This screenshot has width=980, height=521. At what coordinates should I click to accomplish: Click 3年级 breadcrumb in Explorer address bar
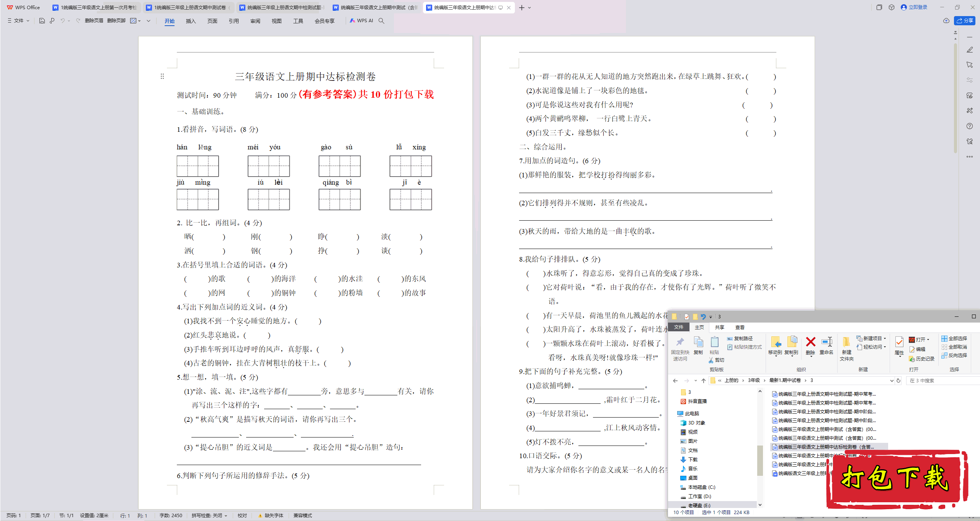(x=754, y=380)
